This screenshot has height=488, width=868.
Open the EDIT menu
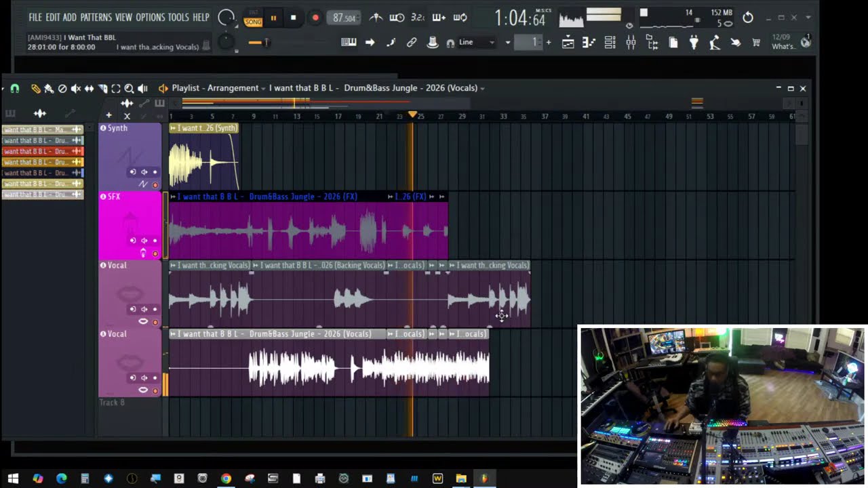tap(52, 18)
